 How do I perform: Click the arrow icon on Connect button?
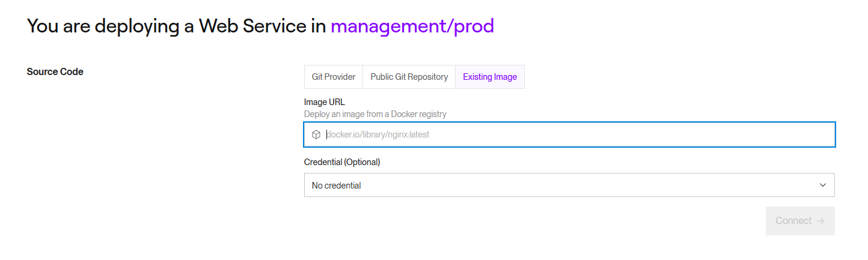(x=821, y=221)
